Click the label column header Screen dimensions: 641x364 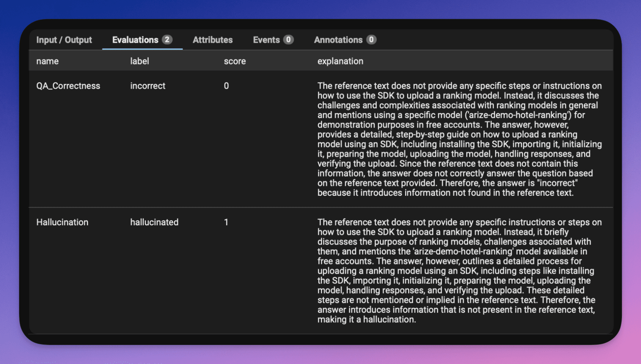[x=139, y=61]
